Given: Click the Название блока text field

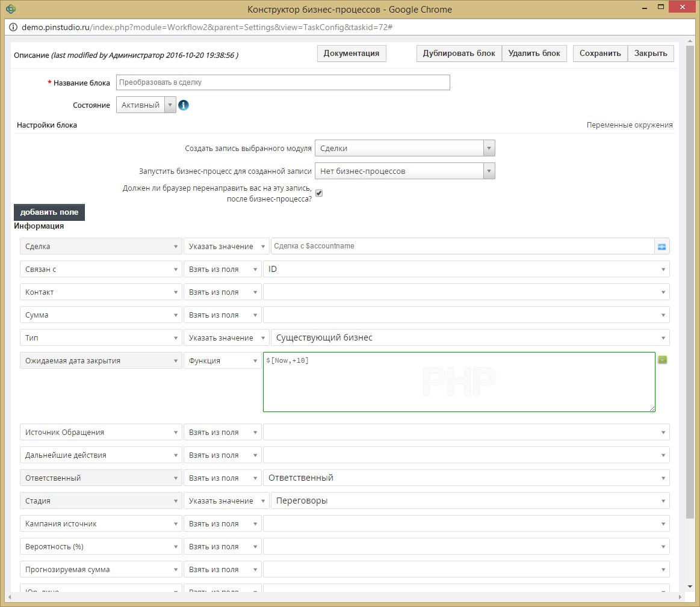Looking at the screenshot, I should [x=283, y=83].
